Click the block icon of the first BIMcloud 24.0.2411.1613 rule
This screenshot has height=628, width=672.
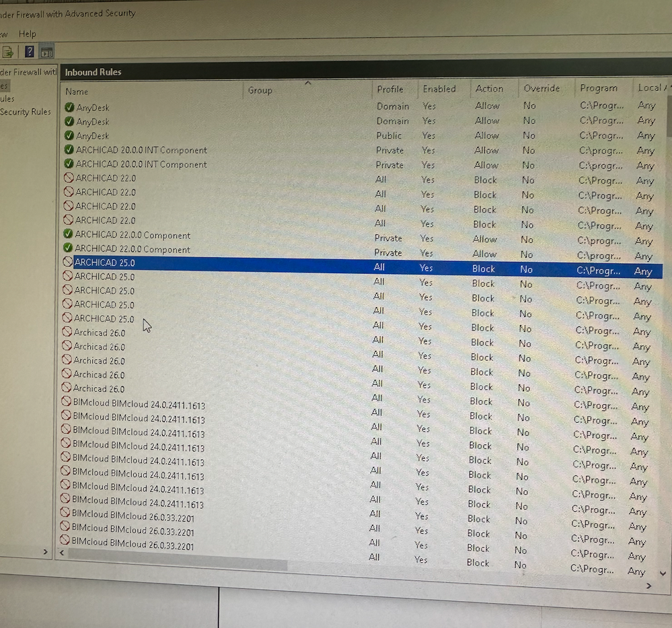66,402
